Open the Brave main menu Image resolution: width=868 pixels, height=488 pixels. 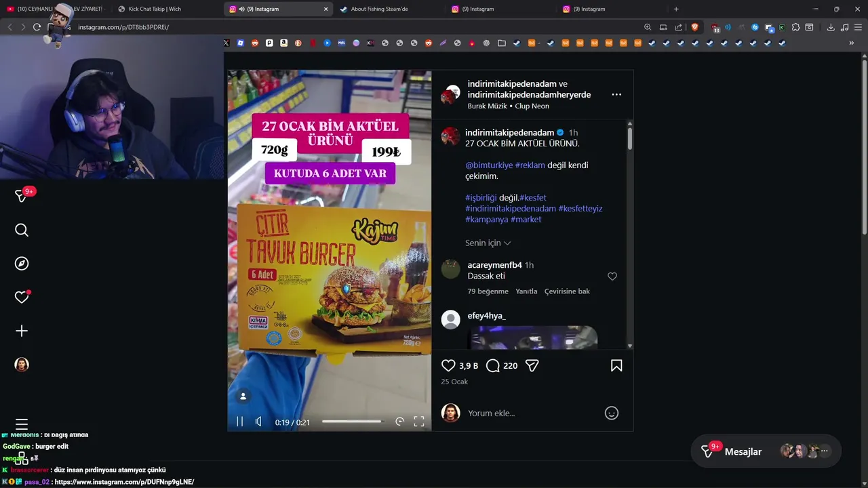[x=858, y=27]
